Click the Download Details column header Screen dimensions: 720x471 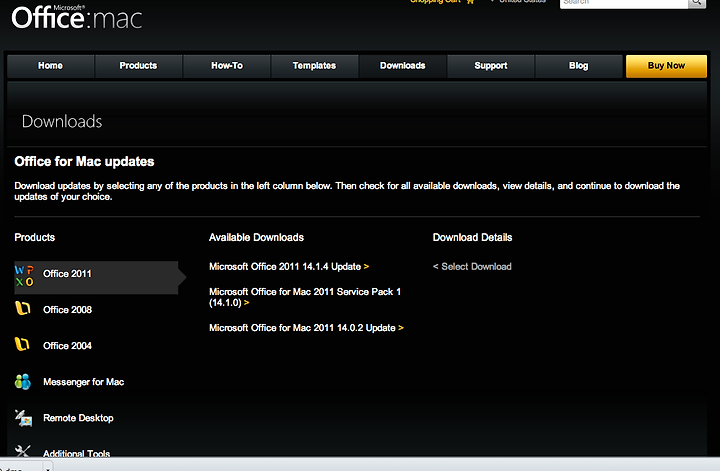tap(472, 237)
